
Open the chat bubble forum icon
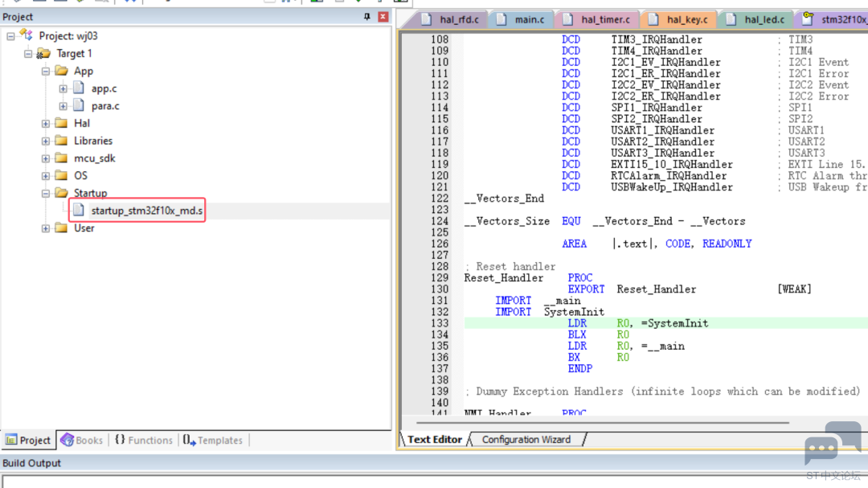(x=833, y=443)
